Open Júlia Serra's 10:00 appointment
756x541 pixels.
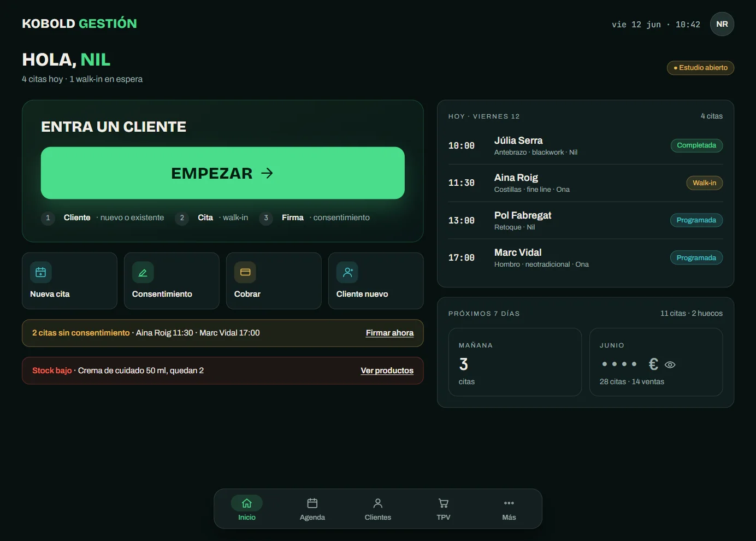click(586, 145)
